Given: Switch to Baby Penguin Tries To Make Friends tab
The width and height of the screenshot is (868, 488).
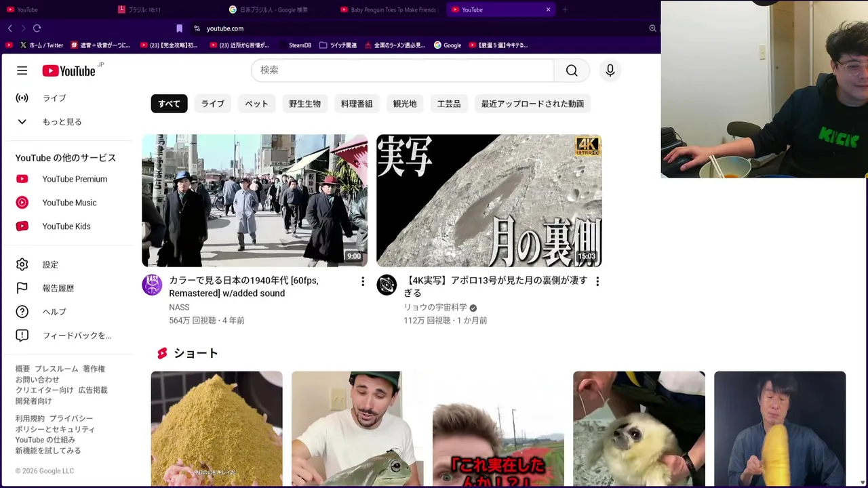Looking at the screenshot, I should coord(388,9).
